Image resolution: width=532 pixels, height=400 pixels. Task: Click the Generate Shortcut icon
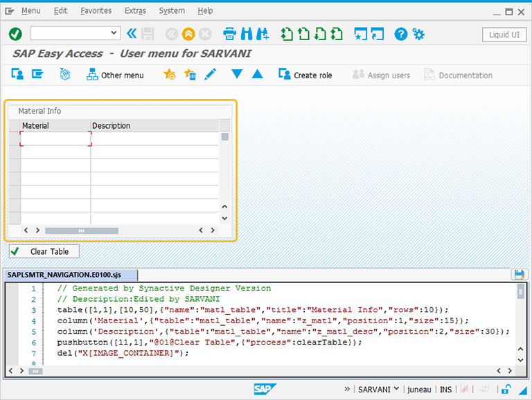click(x=378, y=34)
